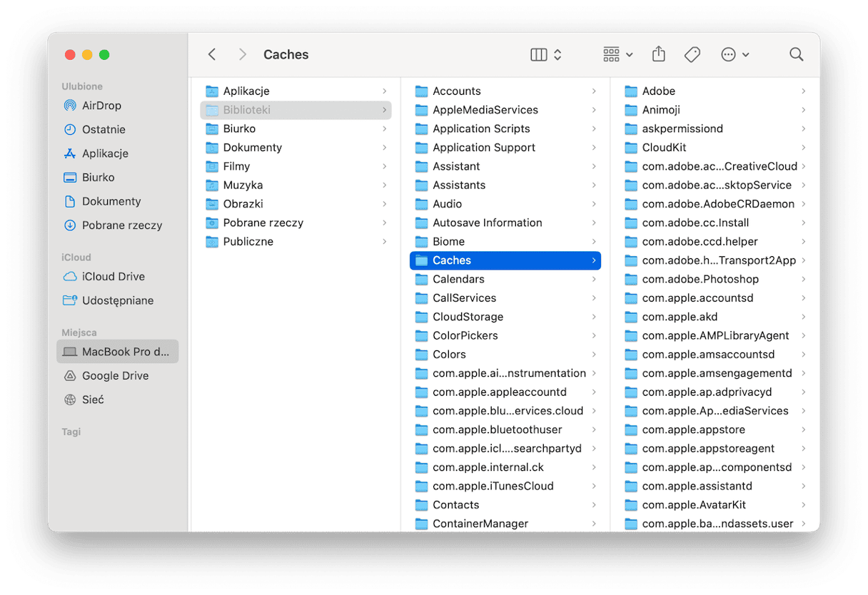Open Google Drive in the sidebar
The image size is (868, 595).
point(117,375)
